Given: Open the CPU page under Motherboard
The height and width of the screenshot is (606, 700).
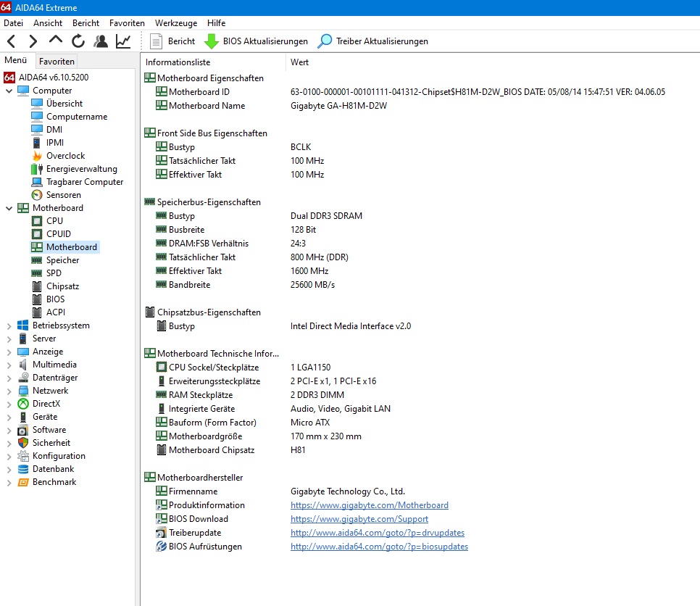Looking at the screenshot, I should pos(47,221).
